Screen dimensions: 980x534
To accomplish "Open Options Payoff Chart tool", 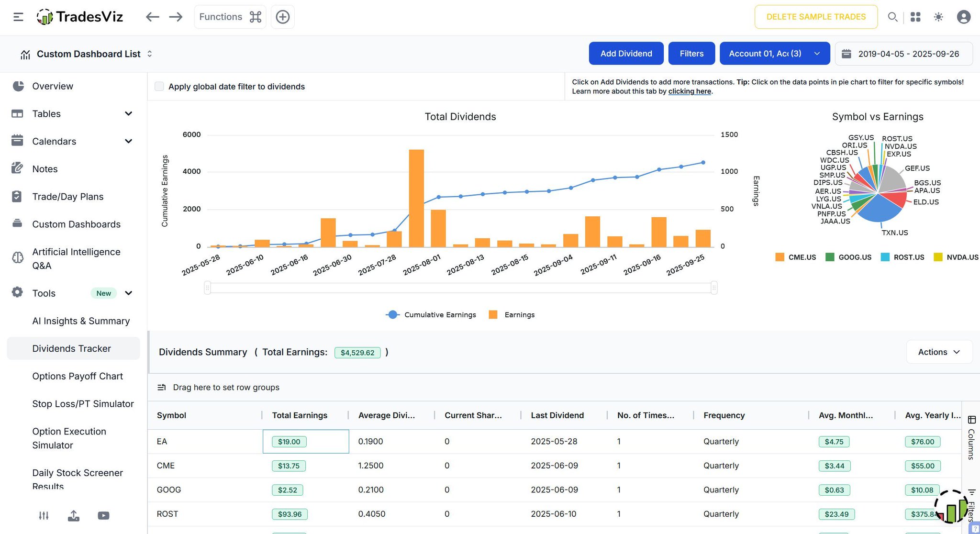I will coord(78,377).
